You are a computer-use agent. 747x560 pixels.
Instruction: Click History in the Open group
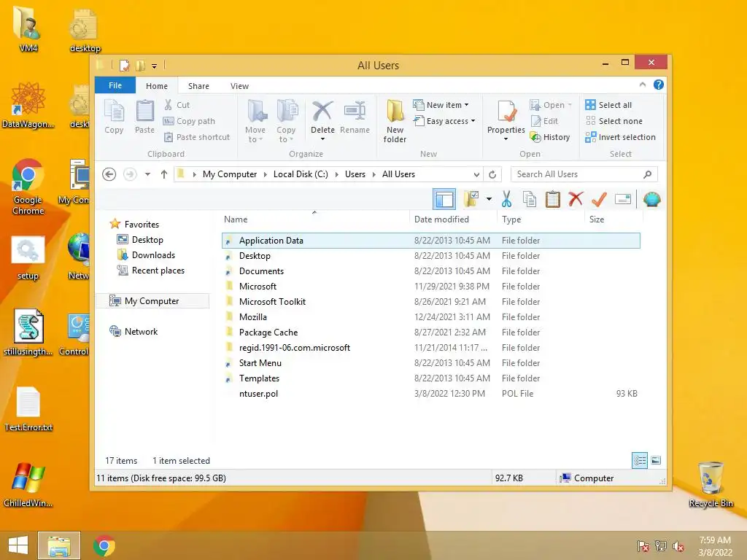pos(550,137)
